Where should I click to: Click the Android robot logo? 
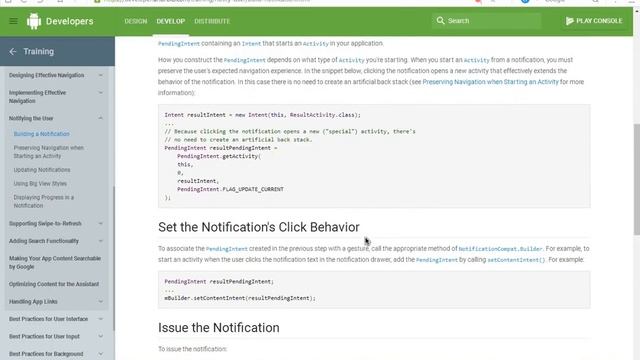pos(34,21)
